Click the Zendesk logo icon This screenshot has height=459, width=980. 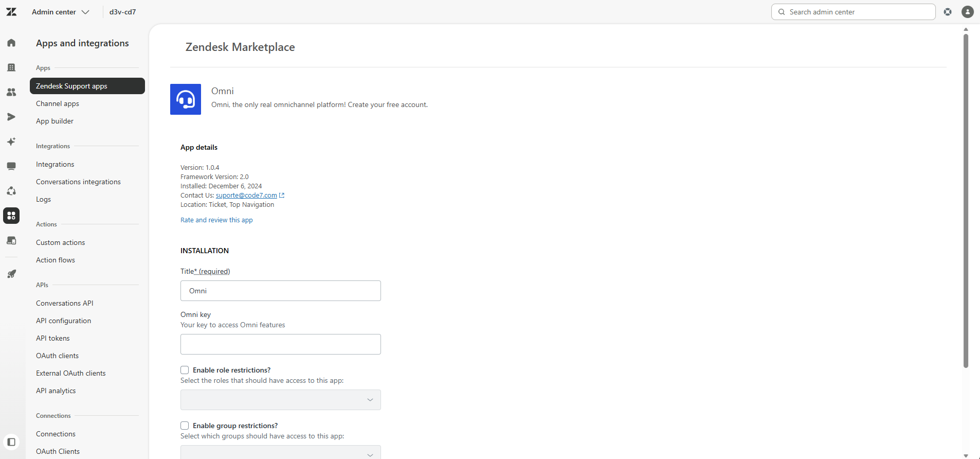click(11, 12)
